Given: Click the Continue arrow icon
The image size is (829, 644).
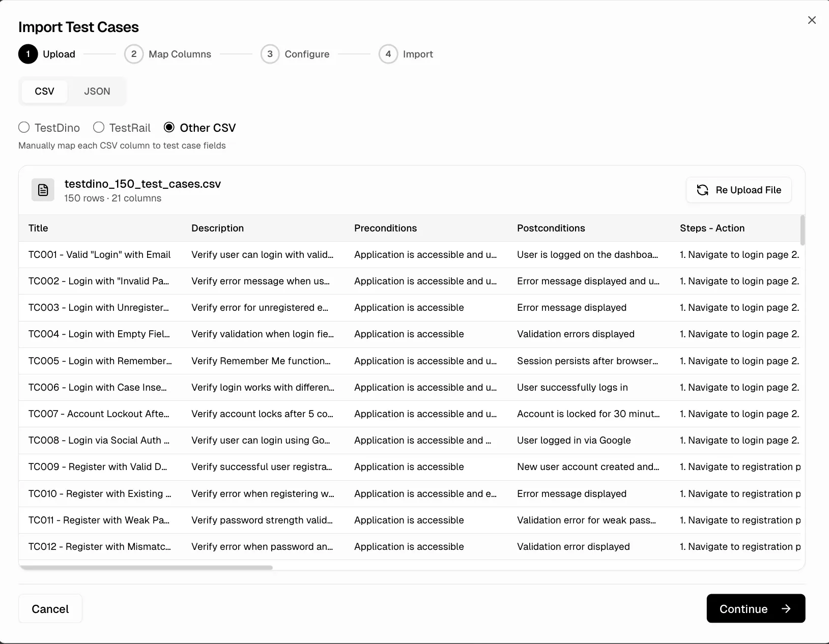Looking at the screenshot, I should tap(786, 608).
